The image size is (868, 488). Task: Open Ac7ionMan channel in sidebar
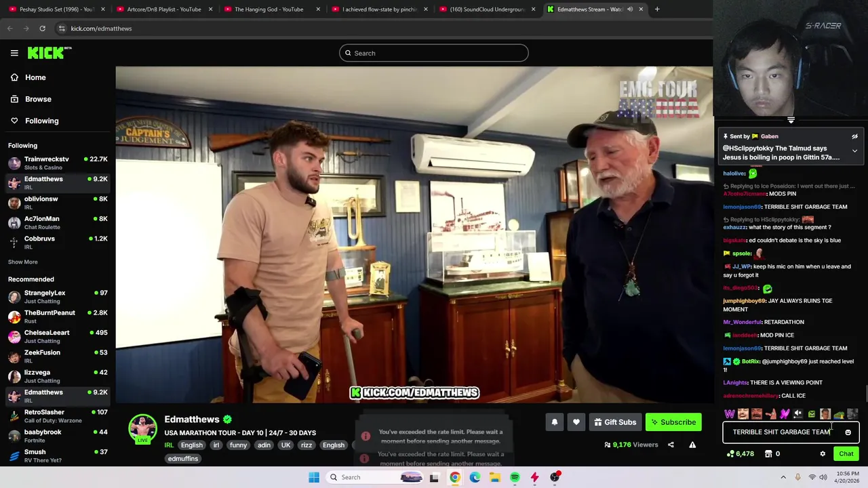point(58,222)
